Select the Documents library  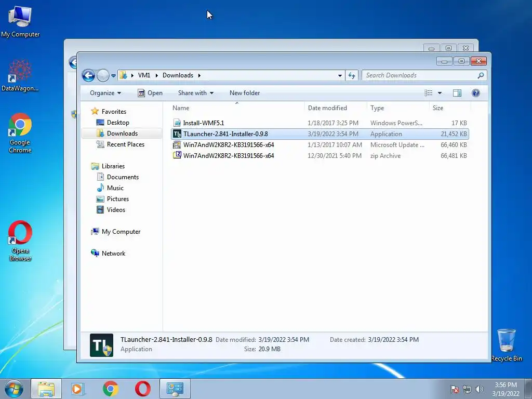point(123,177)
